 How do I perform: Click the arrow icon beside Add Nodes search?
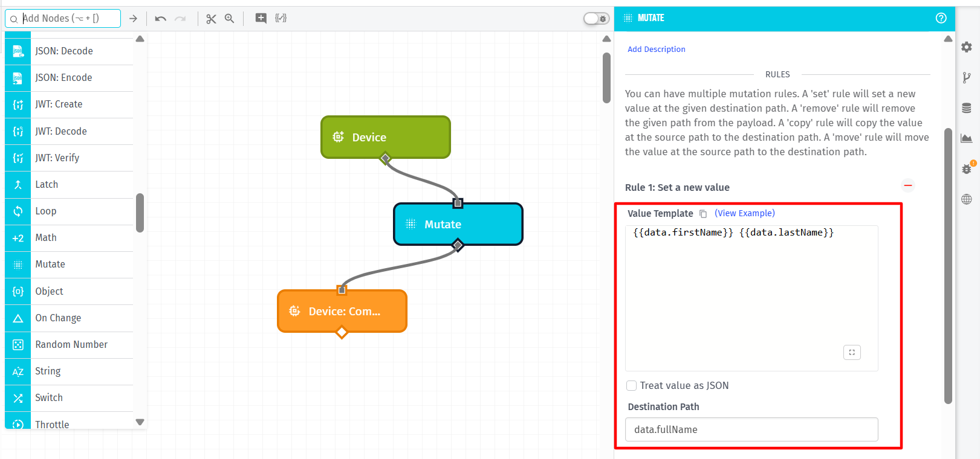pyautogui.click(x=134, y=19)
